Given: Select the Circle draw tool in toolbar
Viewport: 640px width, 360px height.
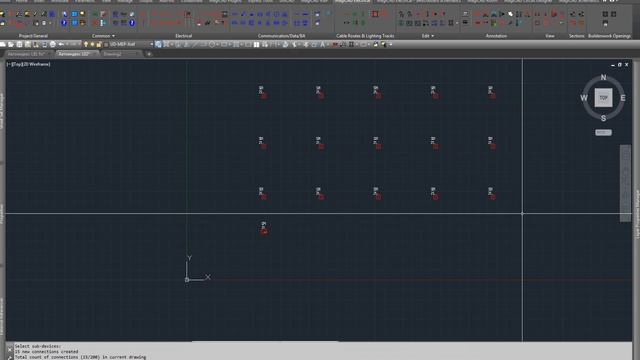Looking at the screenshot, I should (212, 44).
